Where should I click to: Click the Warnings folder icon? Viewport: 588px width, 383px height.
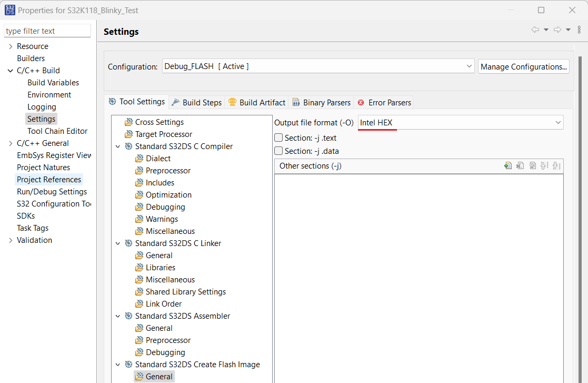[139, 219]
